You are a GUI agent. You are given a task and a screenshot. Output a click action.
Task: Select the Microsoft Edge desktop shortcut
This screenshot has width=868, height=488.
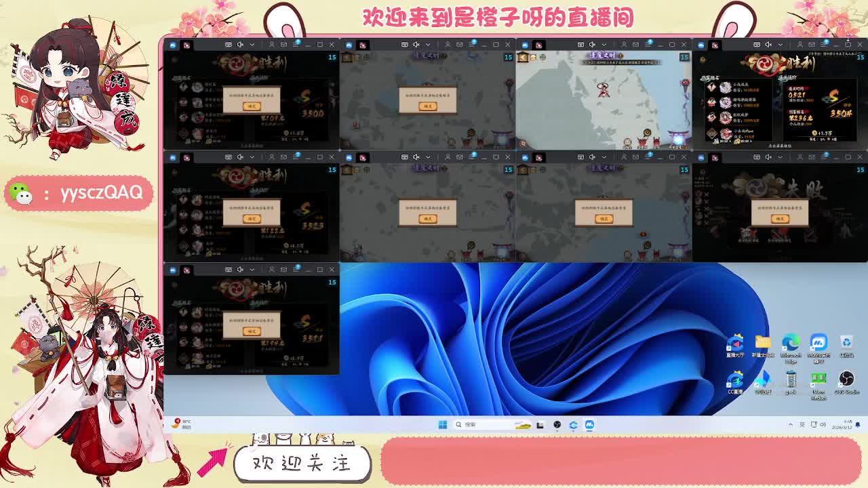pos(791,347)
